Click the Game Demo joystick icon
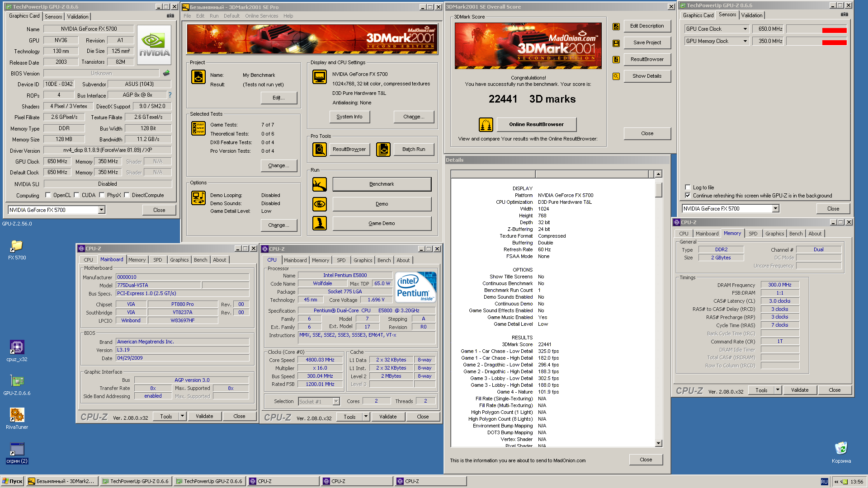The height and width of the screenshot is (488, 868). coord(320,223)
